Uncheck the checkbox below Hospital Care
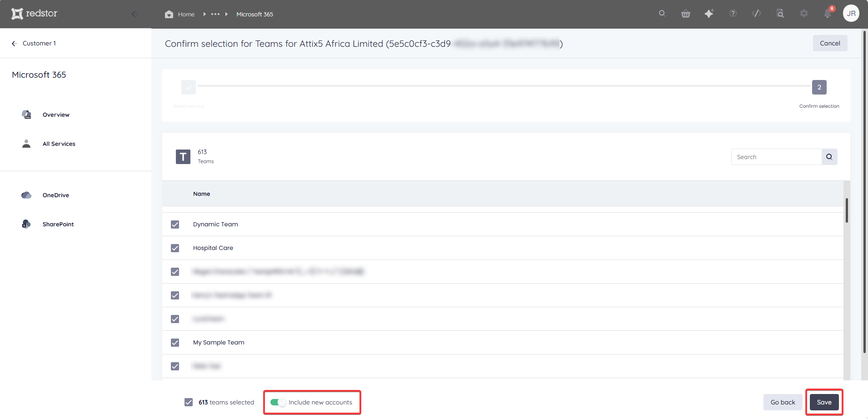Image resolution: width=868 pixels, height=419 pixels. 175,272
